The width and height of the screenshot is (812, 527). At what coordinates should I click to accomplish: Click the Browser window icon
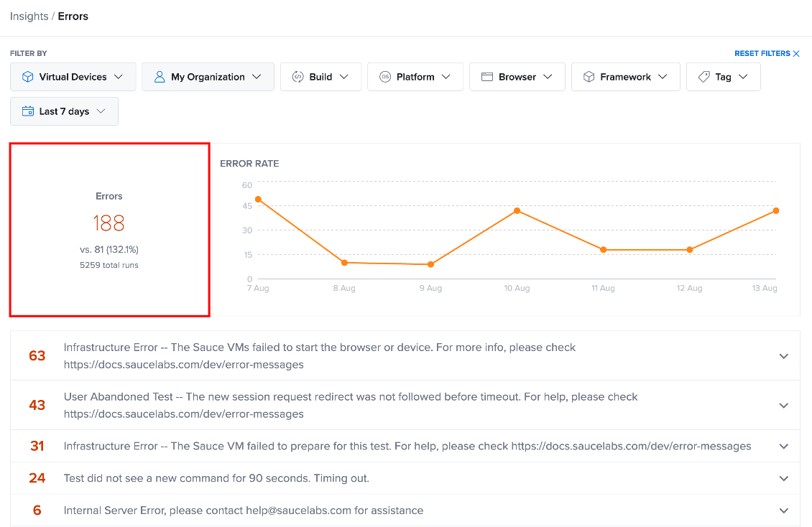point(486,77)
